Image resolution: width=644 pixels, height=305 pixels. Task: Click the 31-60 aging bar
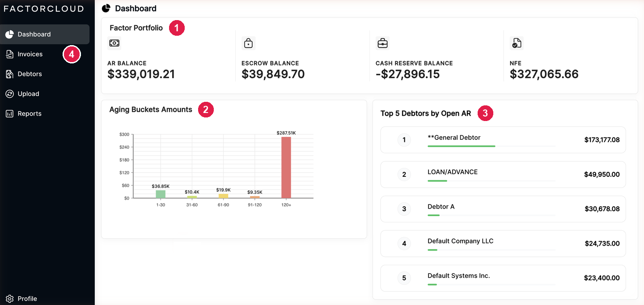tap(192, 197)
